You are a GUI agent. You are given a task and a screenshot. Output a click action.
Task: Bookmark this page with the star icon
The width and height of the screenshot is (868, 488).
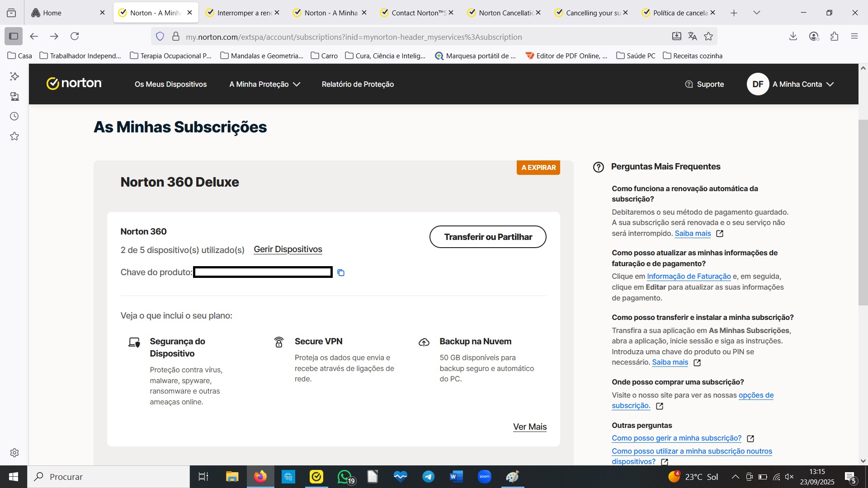tap(708, 37)
